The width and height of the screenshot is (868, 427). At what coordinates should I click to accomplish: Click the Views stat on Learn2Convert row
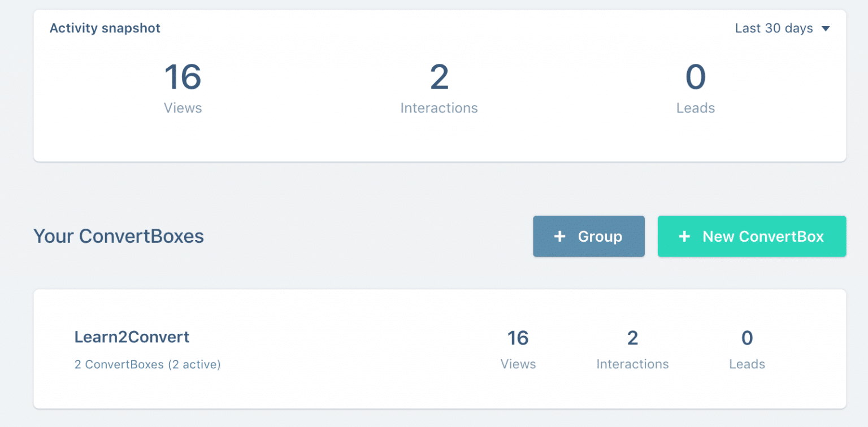518,337
